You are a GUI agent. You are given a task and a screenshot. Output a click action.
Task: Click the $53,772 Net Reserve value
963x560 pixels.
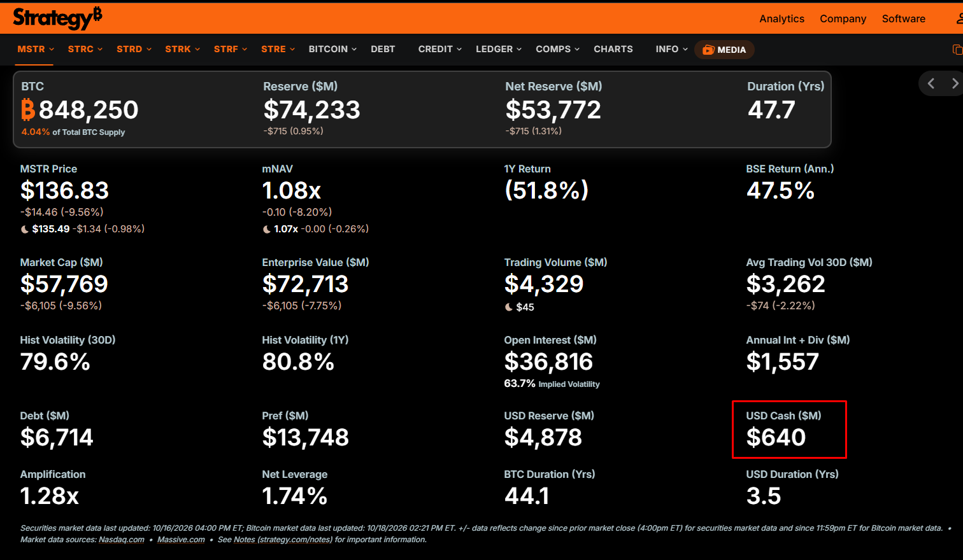tap(553, 110)
